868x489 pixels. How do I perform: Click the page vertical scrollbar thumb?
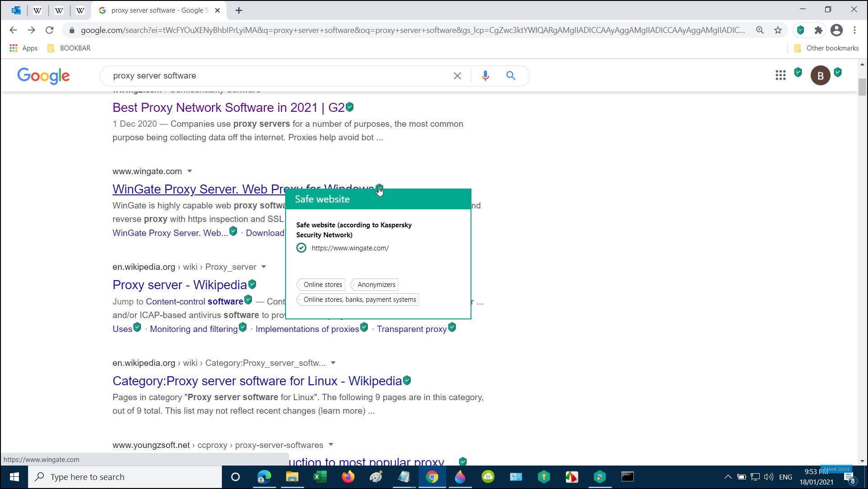coord(862,87)
